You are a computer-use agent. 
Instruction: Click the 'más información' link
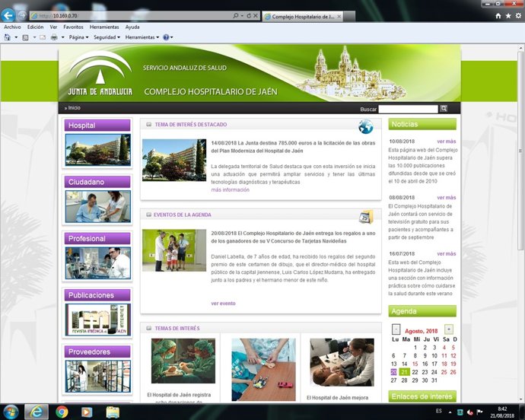point(230,190)
